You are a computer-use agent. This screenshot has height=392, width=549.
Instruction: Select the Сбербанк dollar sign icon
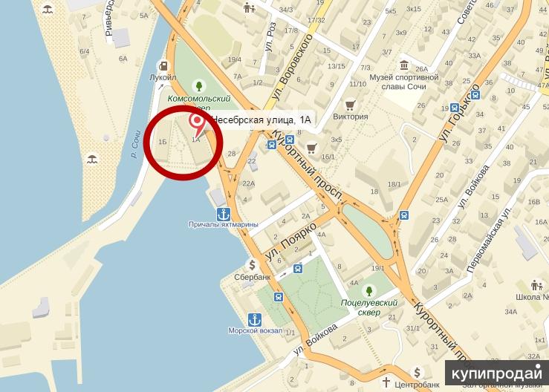(252, 265)
